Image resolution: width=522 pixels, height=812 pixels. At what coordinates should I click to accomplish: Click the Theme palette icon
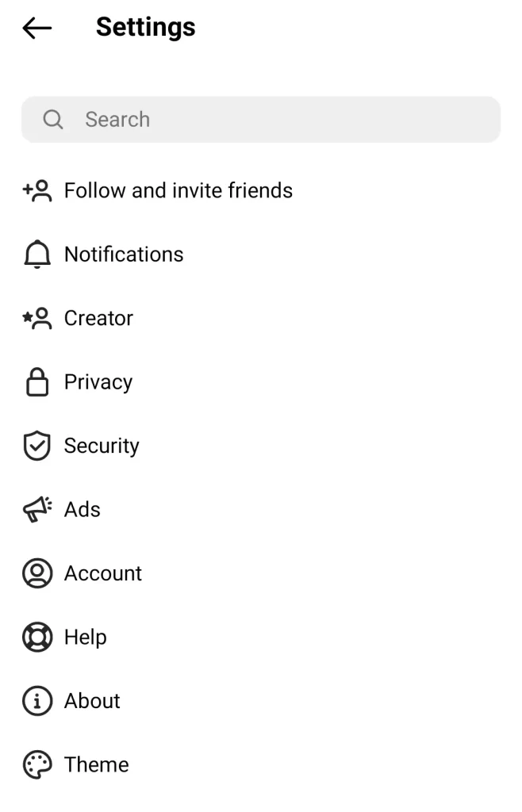pos(37,764)
